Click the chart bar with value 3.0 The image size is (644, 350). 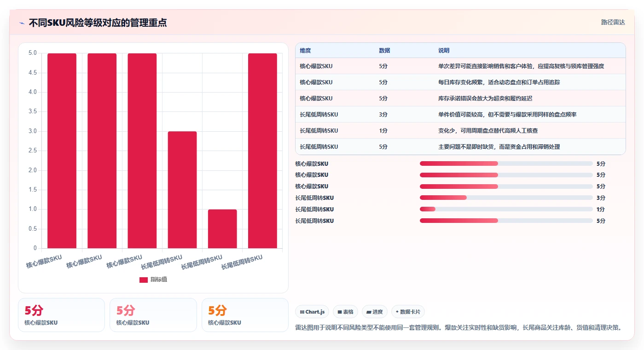182,190
